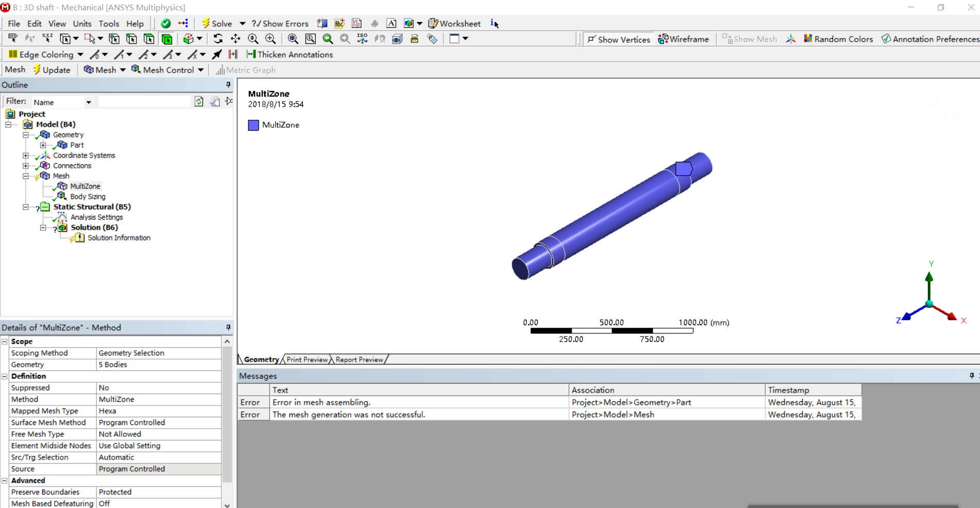Viewport: 980px width, 508px height.
Task: Open the File menu
Action: point(14,24)
